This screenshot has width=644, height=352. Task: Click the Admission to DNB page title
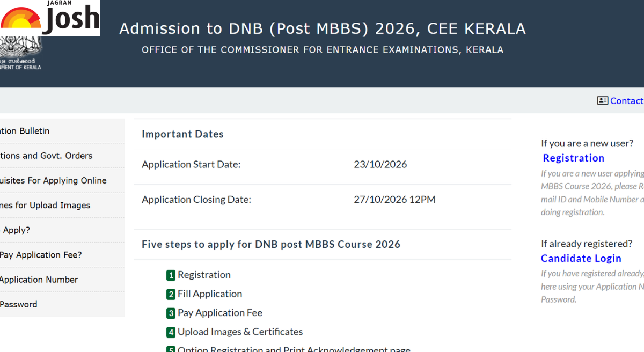(x=323, y=28)
